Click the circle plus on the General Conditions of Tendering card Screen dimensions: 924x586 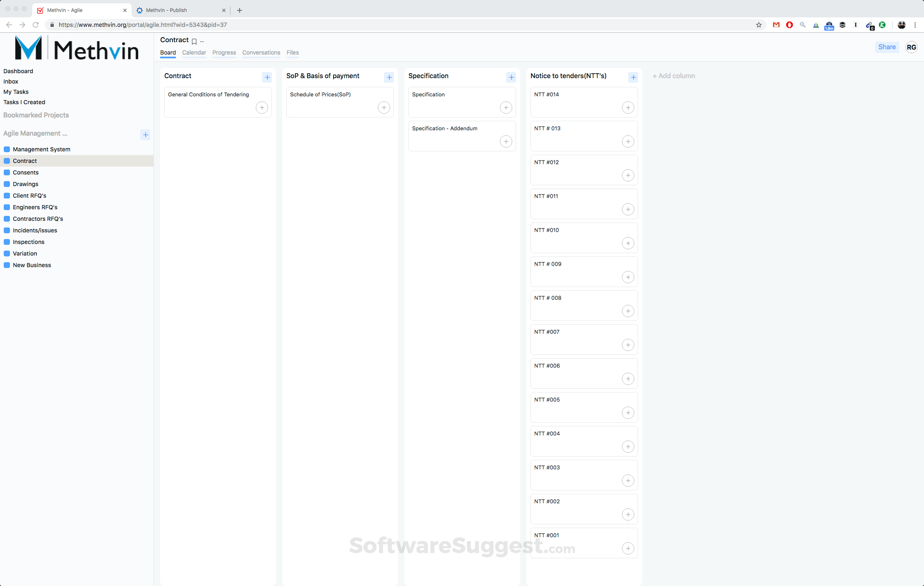pyautogui.click(x=262, y=108)
